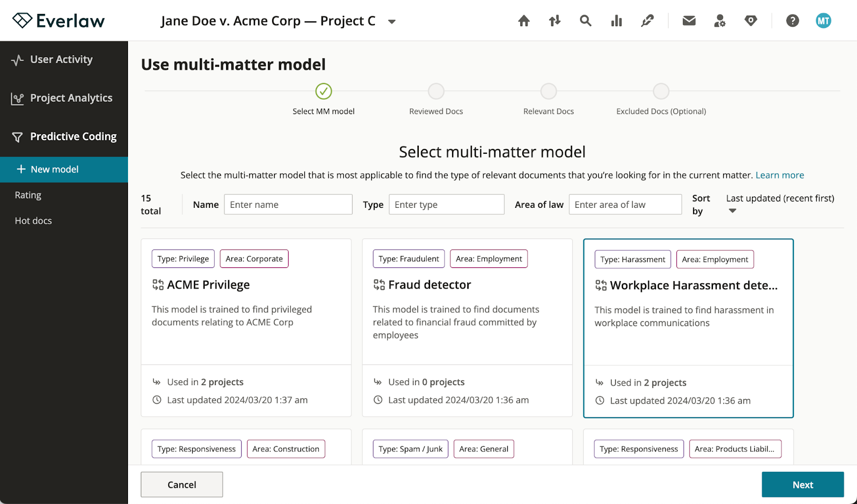Open the Project Analytics sidebar section
857x504 pixels.
click(64, 98)
